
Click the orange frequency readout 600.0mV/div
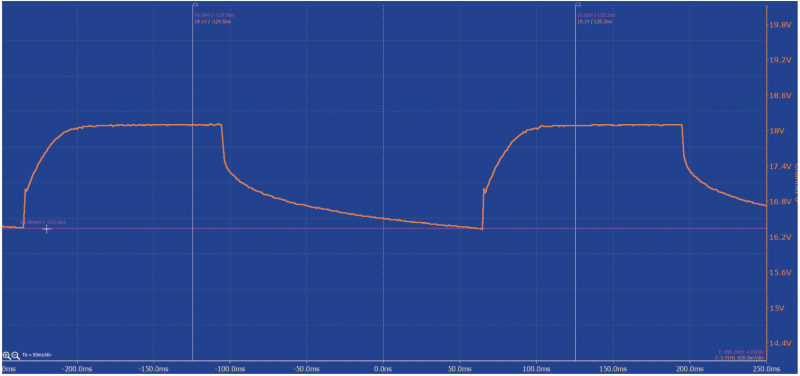pyautogui.click(x=739, y=358)
